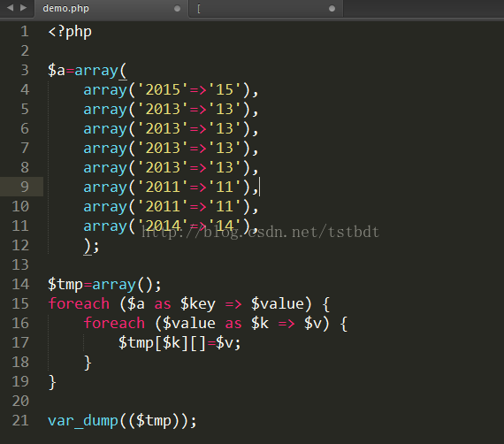
Task: Close the second tab using its dot
Action: (332, 9)
